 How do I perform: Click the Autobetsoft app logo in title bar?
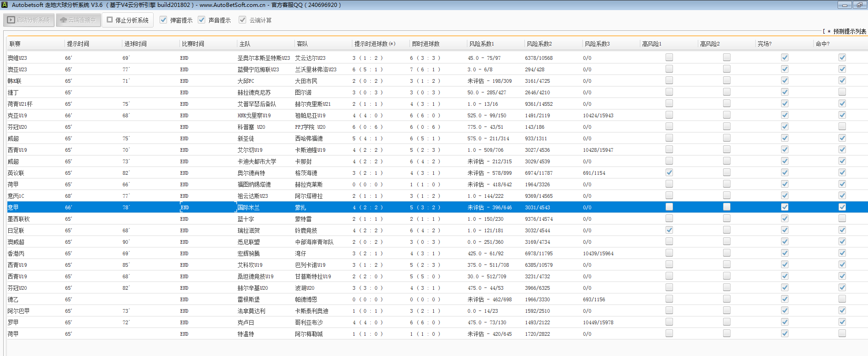[4, 5]
